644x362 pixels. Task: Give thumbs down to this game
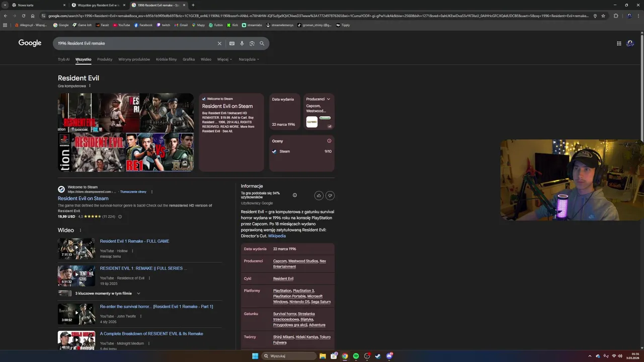coord(330,195)
